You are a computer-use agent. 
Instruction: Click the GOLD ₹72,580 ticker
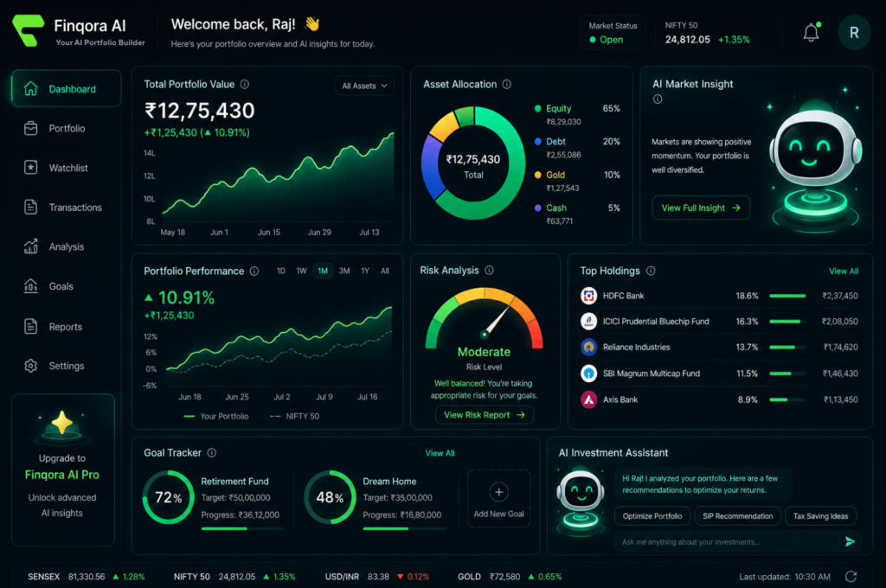(510, 577)
